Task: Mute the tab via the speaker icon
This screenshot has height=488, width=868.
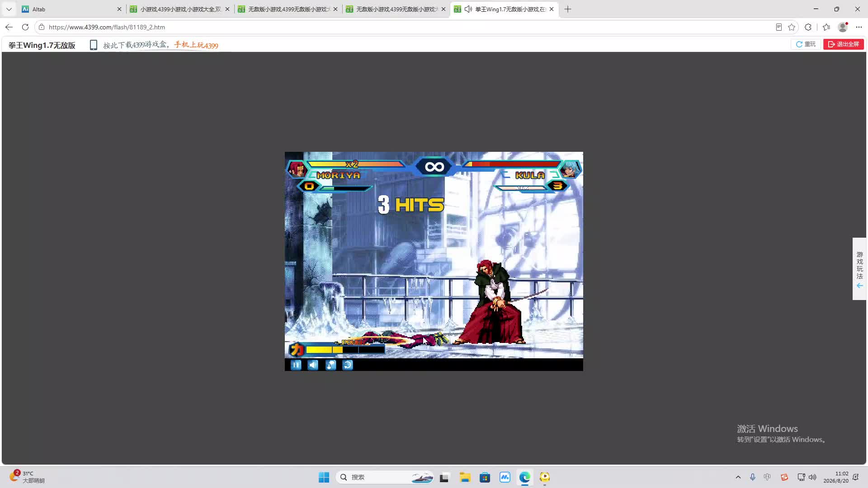Action: point(468,9)
